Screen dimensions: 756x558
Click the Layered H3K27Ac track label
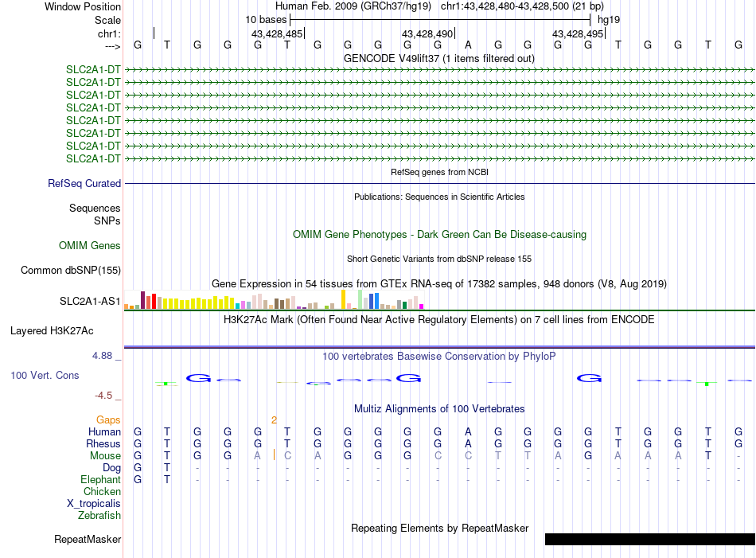click(52, 331)
